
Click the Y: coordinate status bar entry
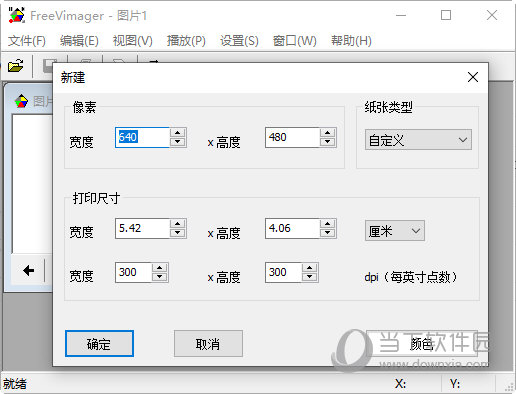coord(455,384)
